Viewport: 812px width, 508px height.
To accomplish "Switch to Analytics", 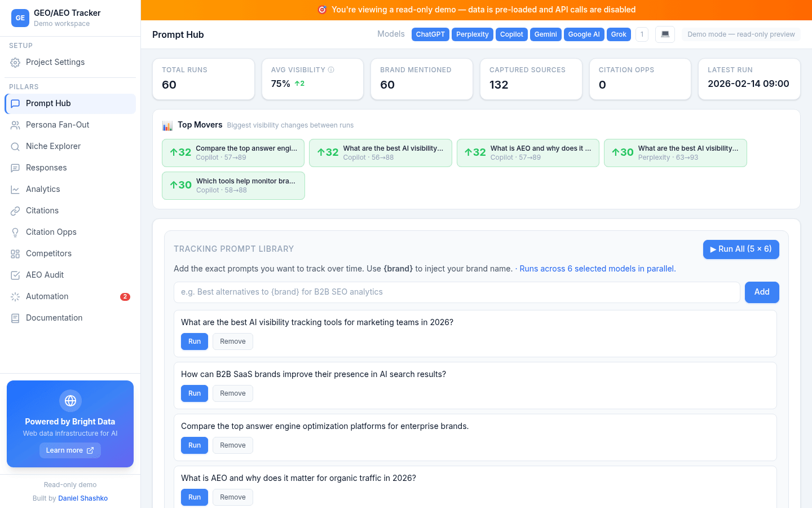I will pyautogui.click(x=70, y=189).
